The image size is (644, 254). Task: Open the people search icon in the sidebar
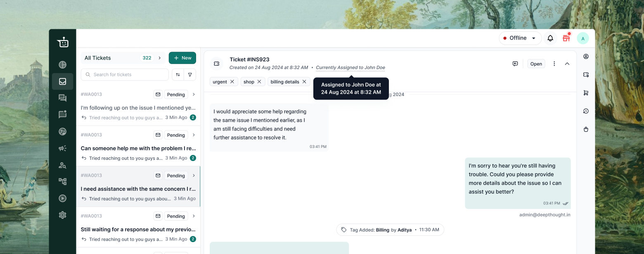coord(63,165)
